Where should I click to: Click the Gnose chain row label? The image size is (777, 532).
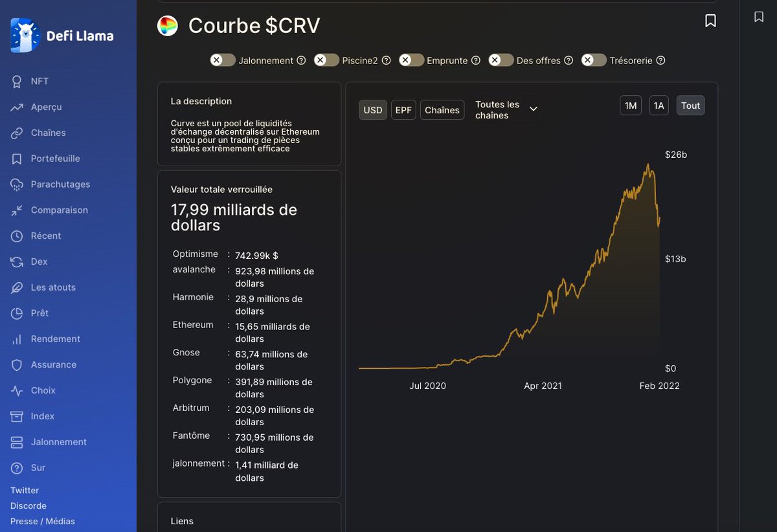(x=186, y=353)
